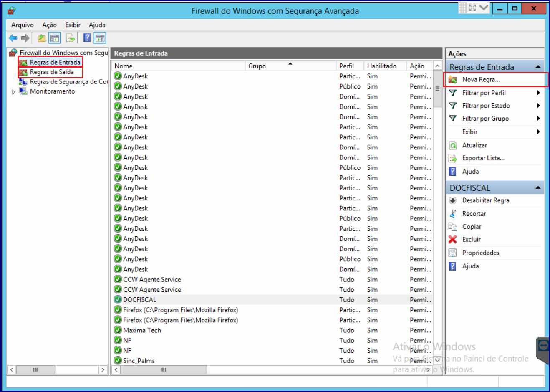Click the green check icon of Sinc_Palms
Screen dimensions: 550x392
tap(118, 361)
